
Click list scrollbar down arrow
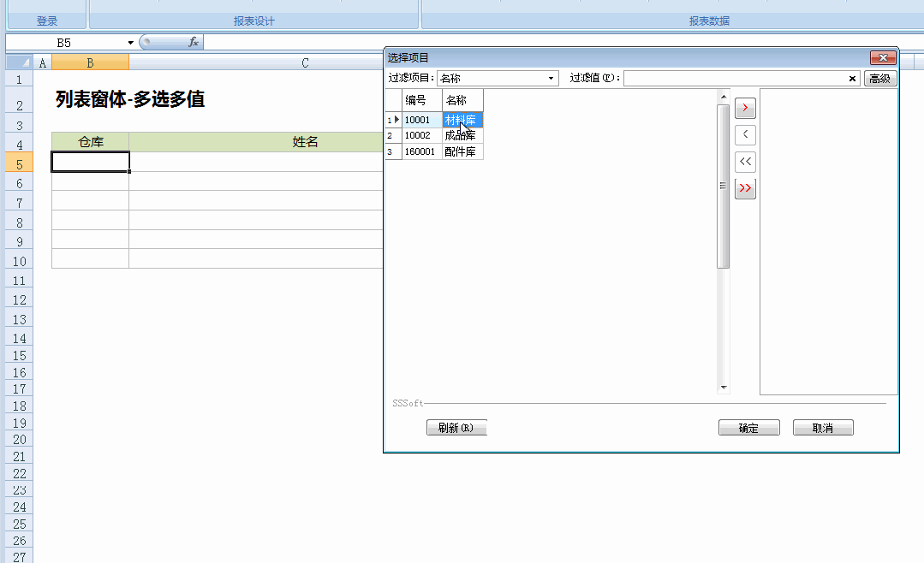point(724,388)
